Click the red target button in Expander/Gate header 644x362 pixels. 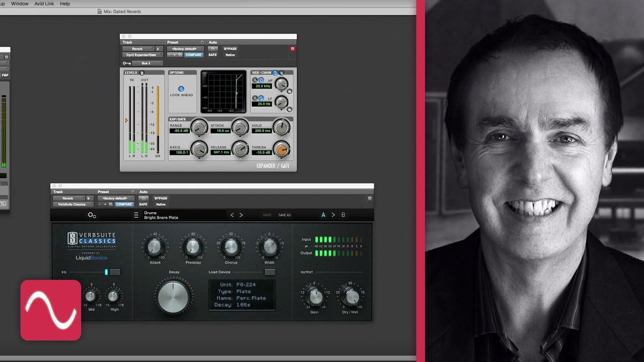[x=292, y=49]
